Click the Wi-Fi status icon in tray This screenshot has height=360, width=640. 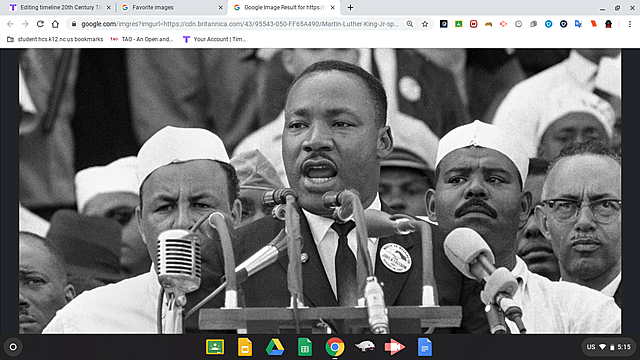tap(603, 347)
